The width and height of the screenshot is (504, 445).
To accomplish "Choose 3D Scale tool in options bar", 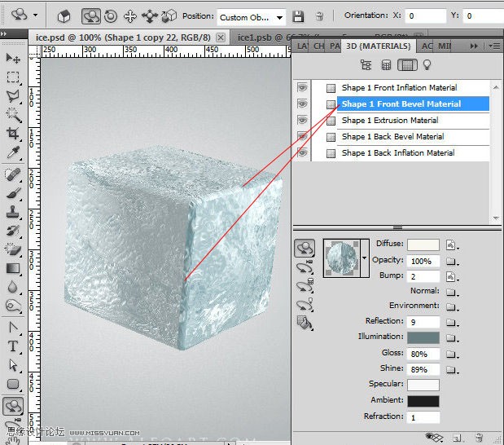I will [169, 16].
